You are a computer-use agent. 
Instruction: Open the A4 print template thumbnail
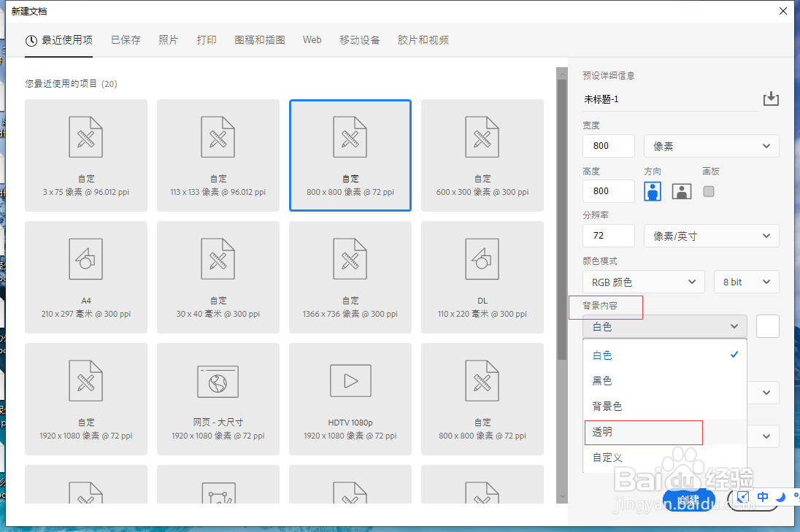coord(86,277)
